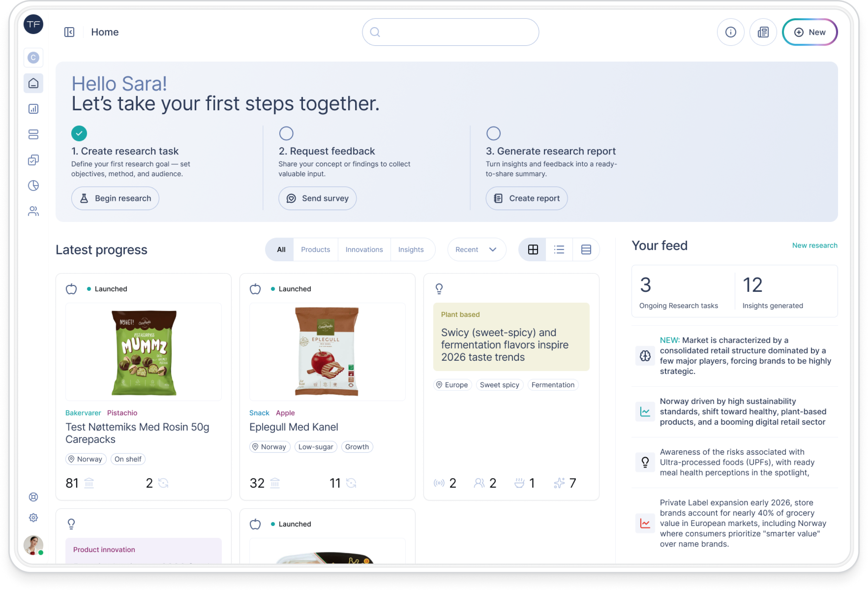Open the Home icon in sidebar
Viewport: 868px width, 590px height.
pyautogui.click(x=33, y=83)
